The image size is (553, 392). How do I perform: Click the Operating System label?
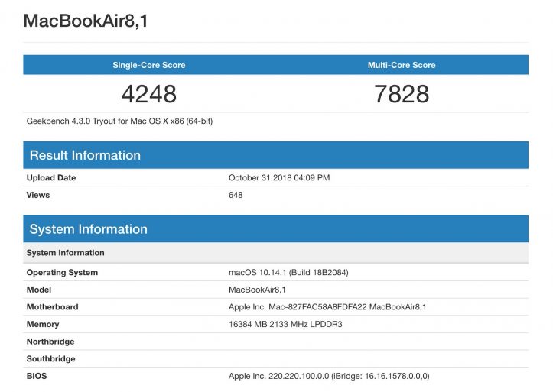(x=62, y=272)
